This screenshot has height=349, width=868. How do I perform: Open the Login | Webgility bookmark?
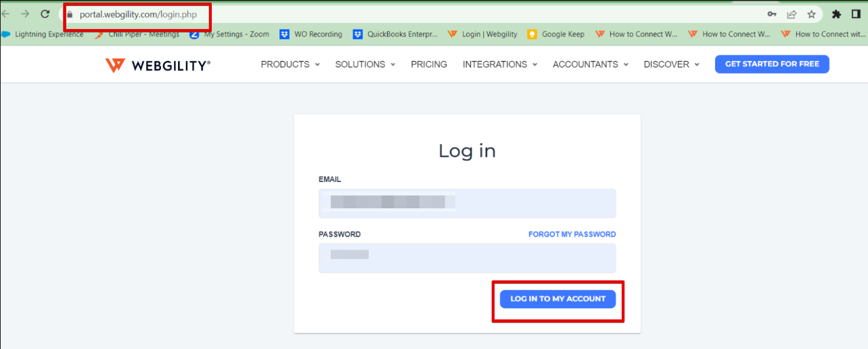click(x=482, y=34)
